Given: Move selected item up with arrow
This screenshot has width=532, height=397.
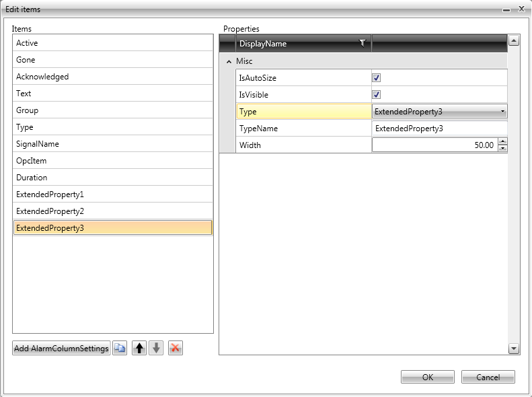Looking at the screenshot, I should [139, 348].
